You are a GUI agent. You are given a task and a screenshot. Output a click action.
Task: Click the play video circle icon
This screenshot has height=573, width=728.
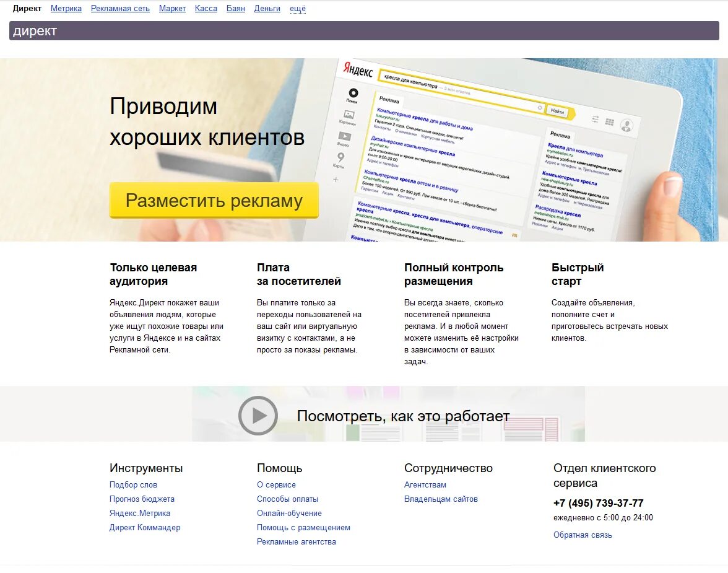(258, 416)
